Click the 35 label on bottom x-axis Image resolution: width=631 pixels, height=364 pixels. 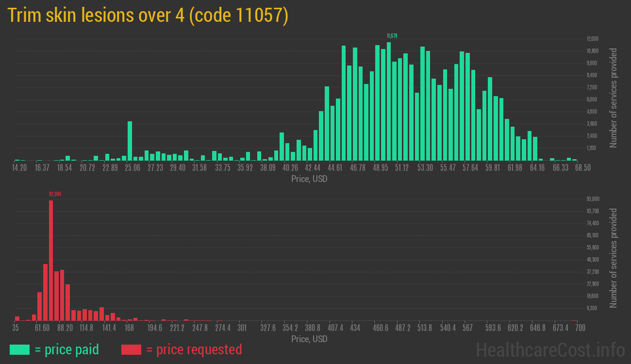16,328
